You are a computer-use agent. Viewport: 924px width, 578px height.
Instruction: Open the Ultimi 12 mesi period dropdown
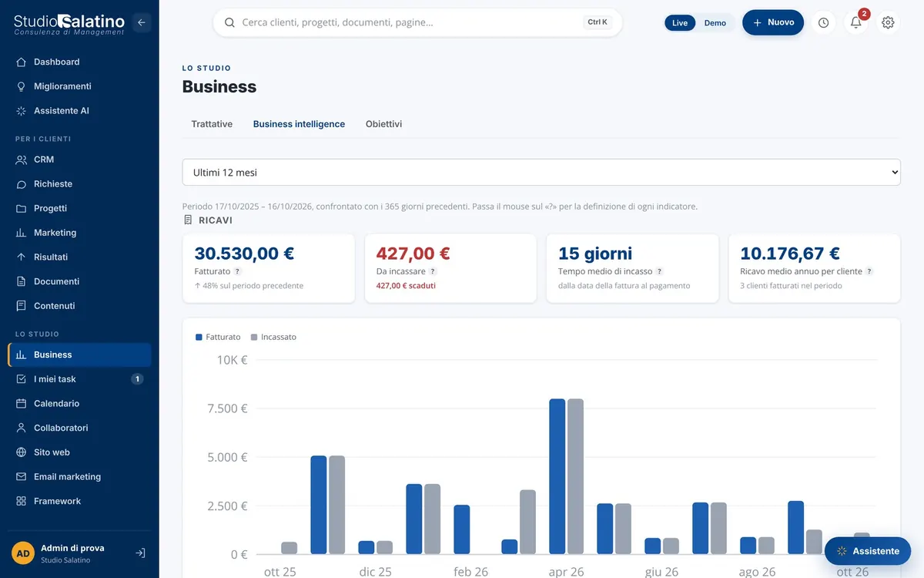[x=541, y=173]
